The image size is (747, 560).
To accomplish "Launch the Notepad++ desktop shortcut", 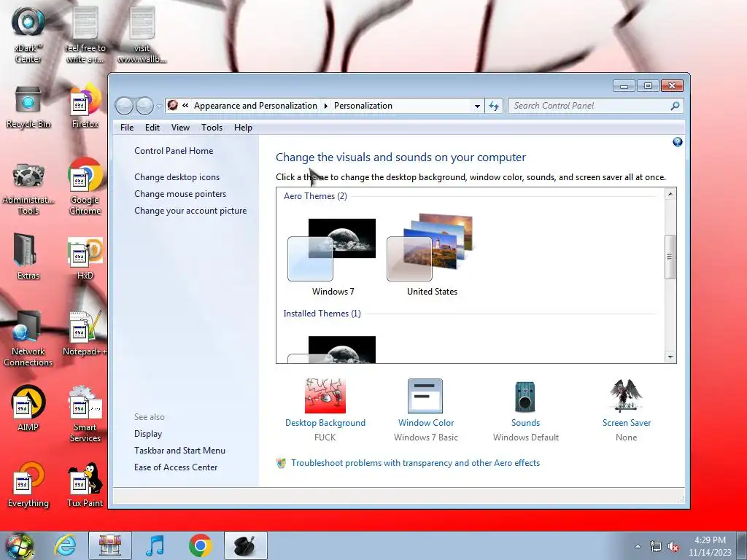I will (85, 333).
